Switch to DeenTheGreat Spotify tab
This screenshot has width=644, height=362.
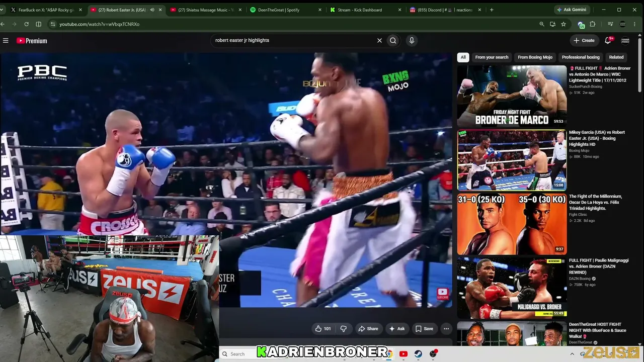(x=279, y=10)
